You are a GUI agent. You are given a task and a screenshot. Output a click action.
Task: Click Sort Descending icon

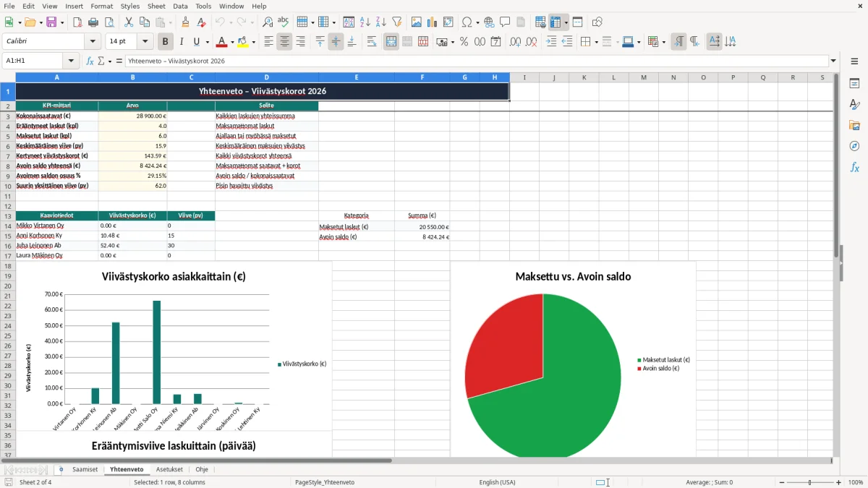point(380,22)
